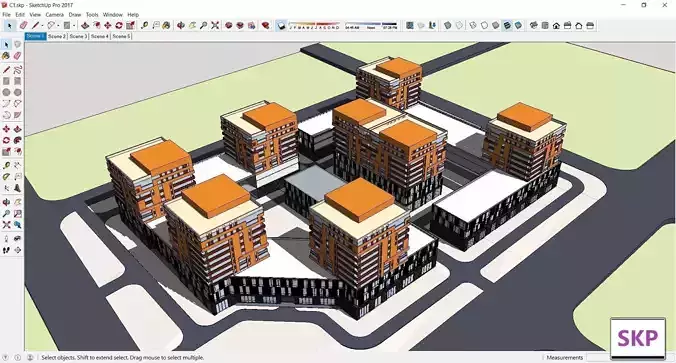Open the View menu
The image size is (676, 363).
click(x=35, y=15)
